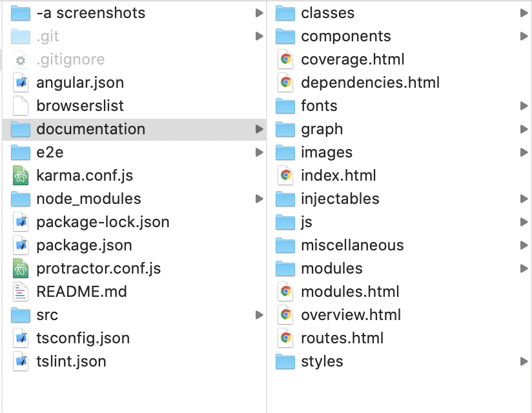The width and height of the screenshot is (532, 413).
Task: Click the Chrome icon beside routes.html
Action: coord(285,338)
